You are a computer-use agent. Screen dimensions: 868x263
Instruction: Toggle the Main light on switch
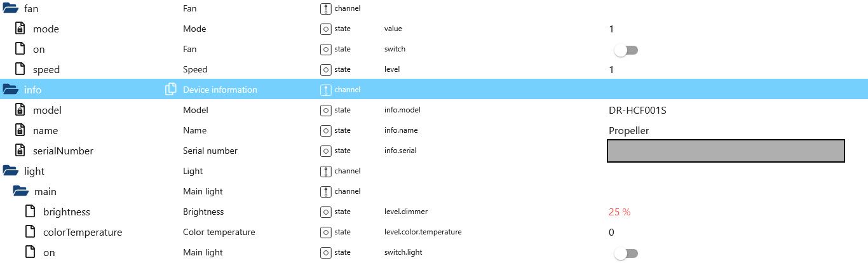(626, 253)
